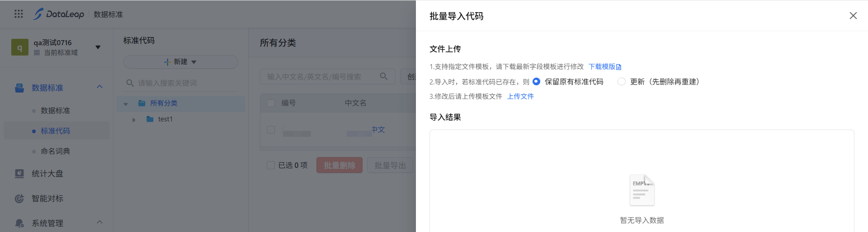868x232 pixels.
Task: Click the 数据标准 sidebar icon
Action: [x=19, y=88]
